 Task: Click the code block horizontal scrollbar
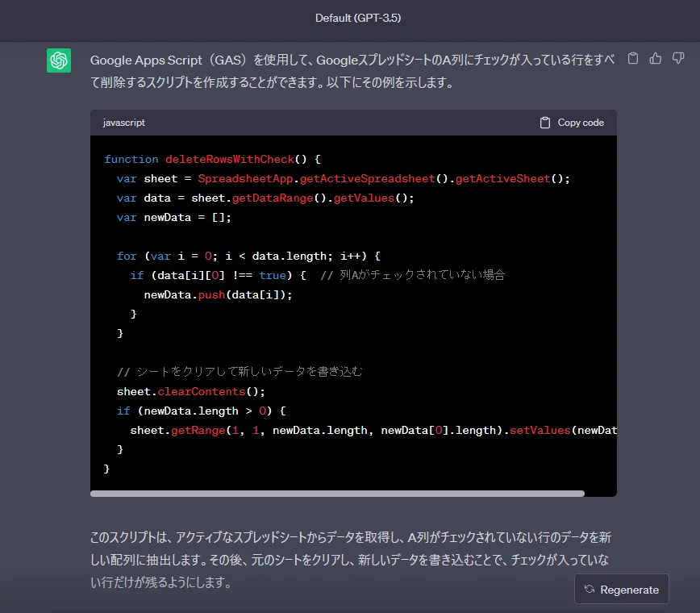click(x=337, y=494)
